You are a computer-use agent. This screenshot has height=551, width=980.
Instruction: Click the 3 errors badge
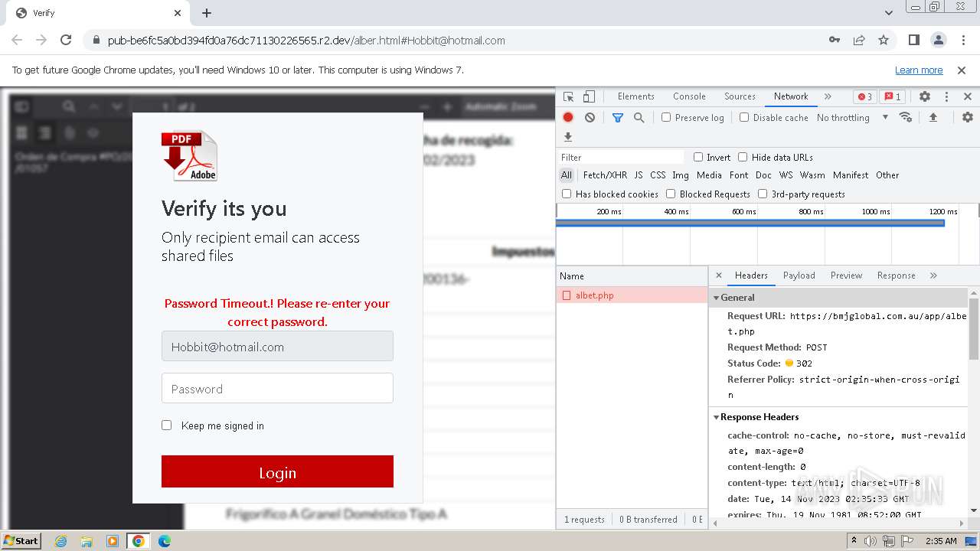click(865, 96)
